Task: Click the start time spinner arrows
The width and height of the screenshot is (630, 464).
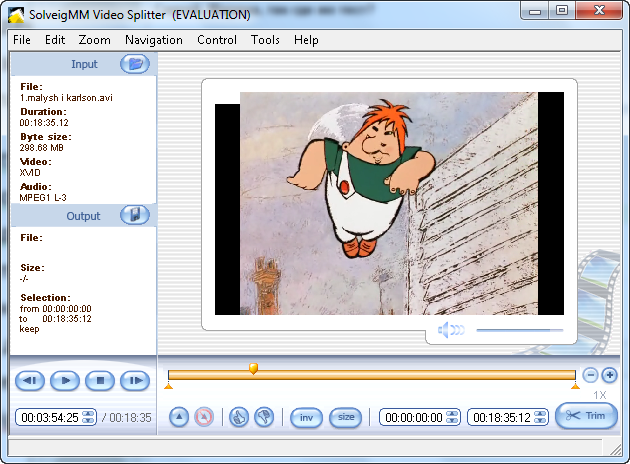Action: 452,417
